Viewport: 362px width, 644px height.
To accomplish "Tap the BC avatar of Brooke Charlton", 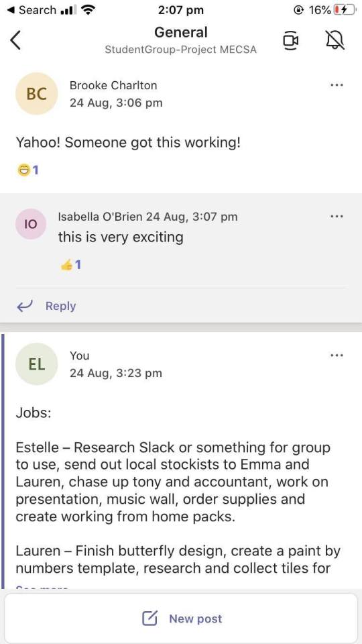I will [x=36, y=94].
